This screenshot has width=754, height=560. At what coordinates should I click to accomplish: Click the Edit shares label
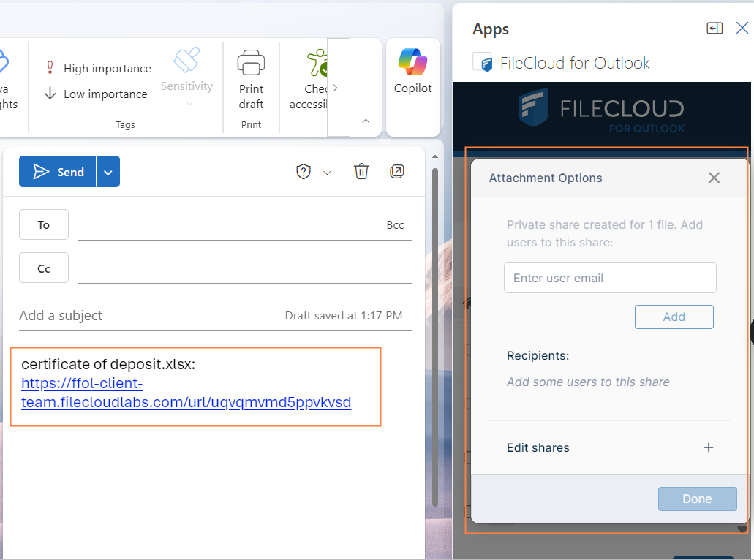(538, 447)
